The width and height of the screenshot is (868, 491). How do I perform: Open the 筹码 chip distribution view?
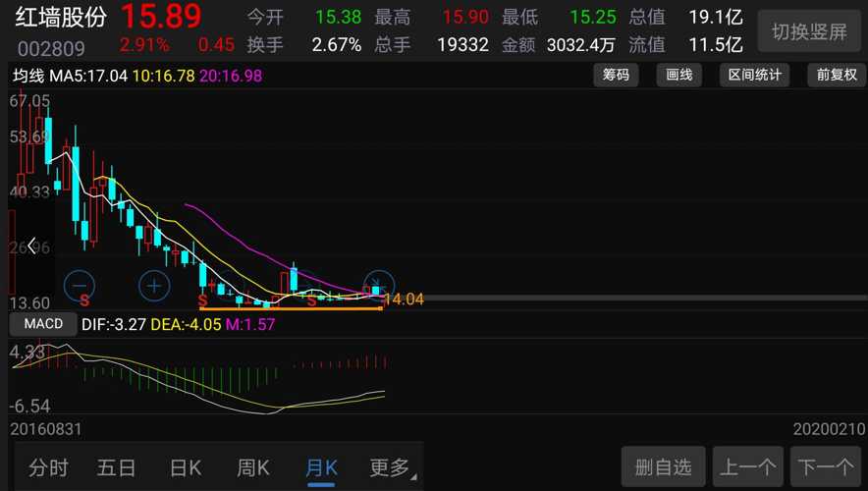(616, 75)
